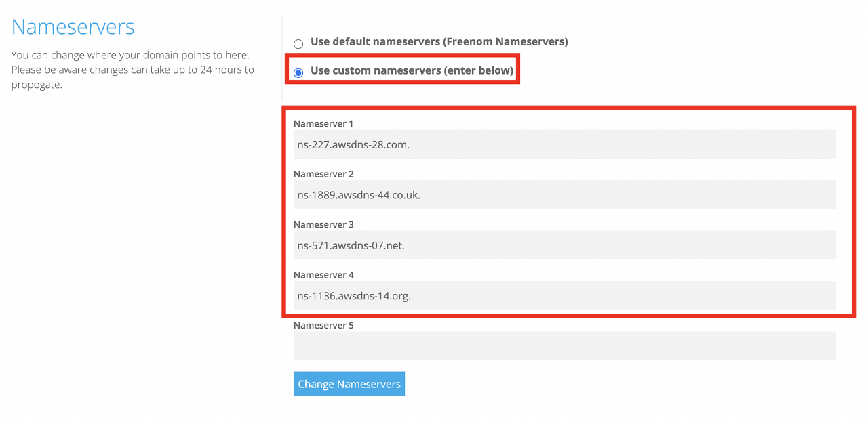The image size is (868, 422).
Task: Select the default Freenom nameservers radio button
Action: (298, 44)
